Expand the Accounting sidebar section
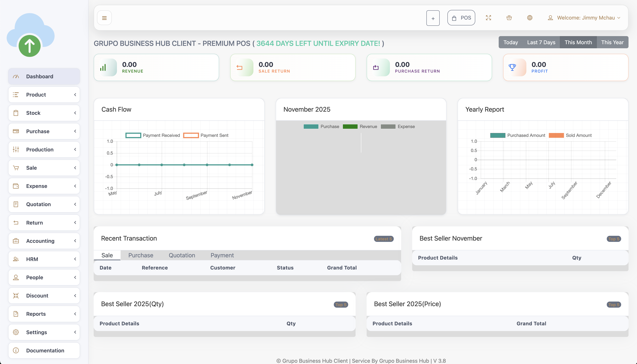 (44, 241)
